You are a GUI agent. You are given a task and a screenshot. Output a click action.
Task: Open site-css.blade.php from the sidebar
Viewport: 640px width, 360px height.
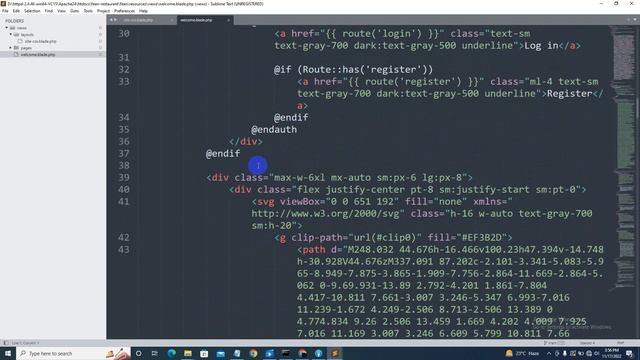(40, 41)
